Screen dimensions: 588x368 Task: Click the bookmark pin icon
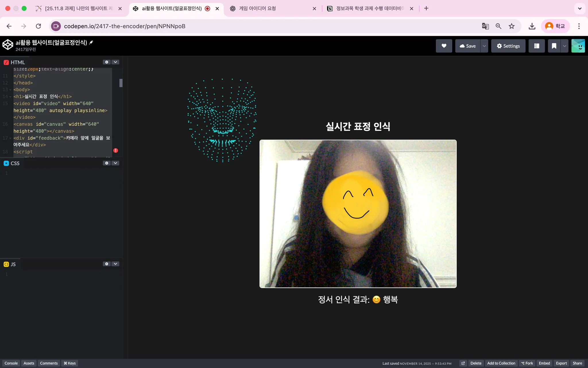pyautogui.click(x=554, y=46)
